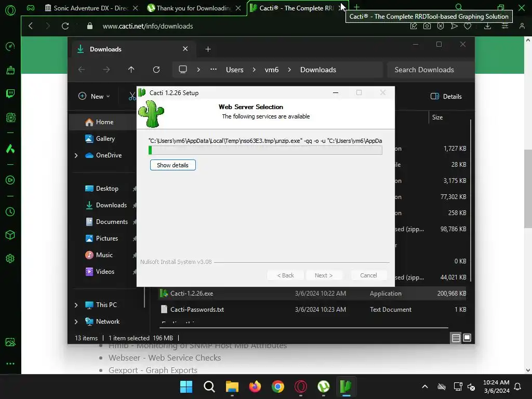
Task: Open the Windows Start button
Action: (187, 387)
